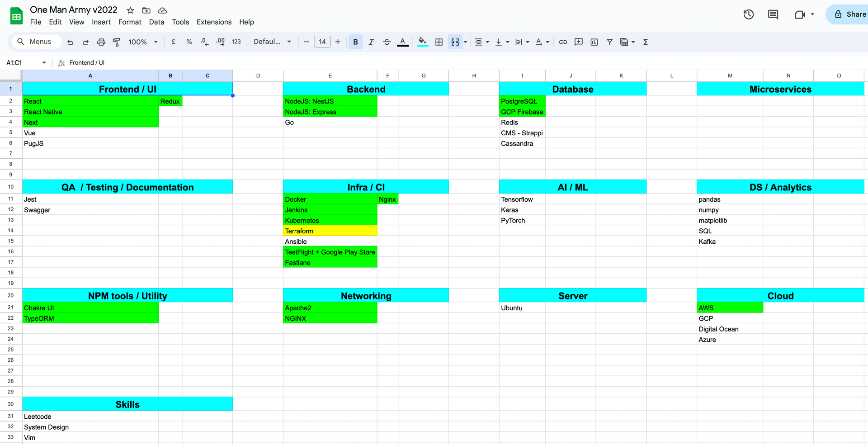
Task: Click the Share button
Action: click(x=847, y=14)
